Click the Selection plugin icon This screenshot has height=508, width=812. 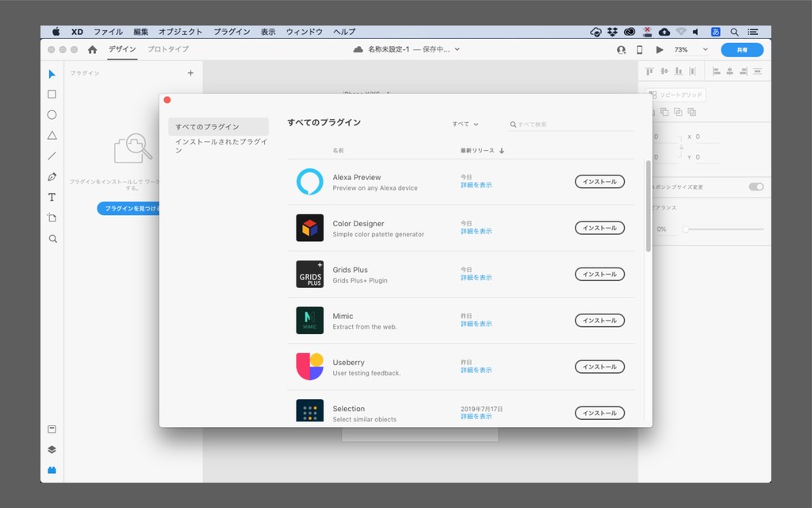pyautogui.click(x=310, y=410)
